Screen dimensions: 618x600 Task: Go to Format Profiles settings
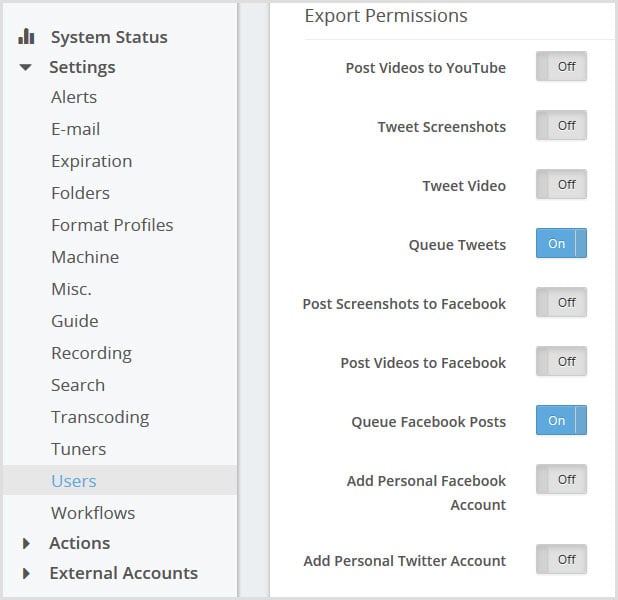pyautogui.click(x=112, y=225)
